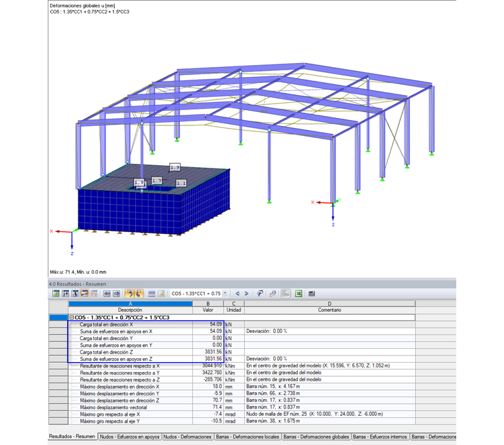Go to previous load case with left arrow

[x=237, y=293]
